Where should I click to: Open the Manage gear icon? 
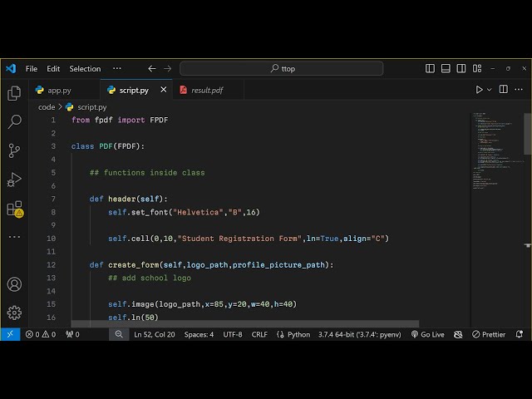pyautogui.click(x=14, y=313)
